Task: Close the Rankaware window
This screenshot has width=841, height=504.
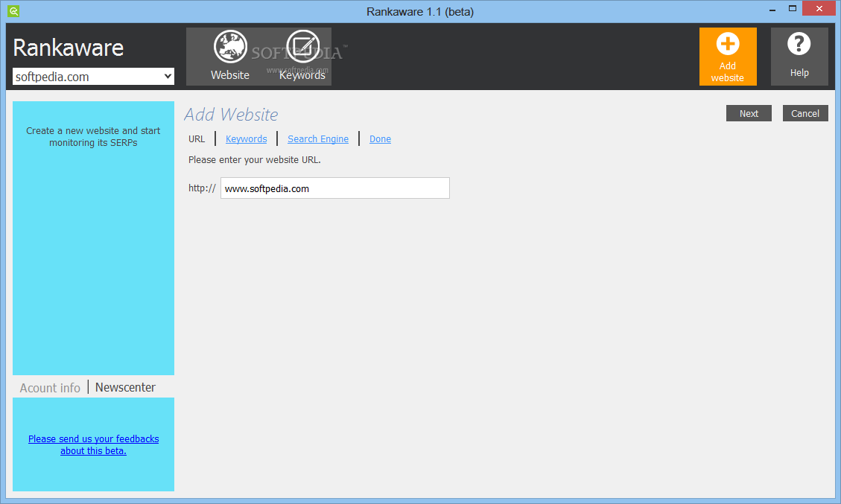Action: click(819, 9)
